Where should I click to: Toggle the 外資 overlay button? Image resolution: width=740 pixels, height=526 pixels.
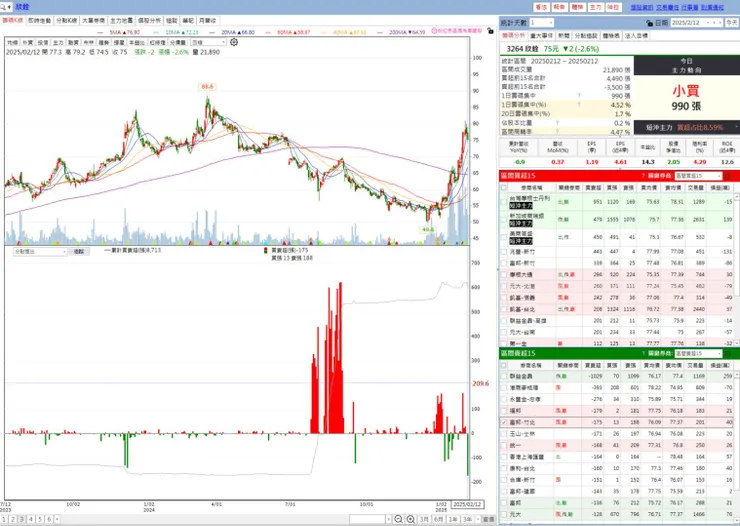[x=27, y=42]
